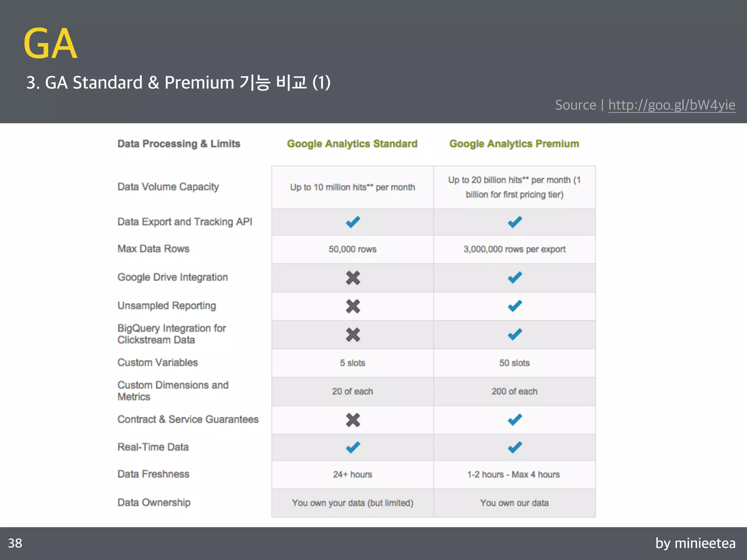Click the 3,000,000 rows per export cell
Screen dimensions: 747x560
514,249
